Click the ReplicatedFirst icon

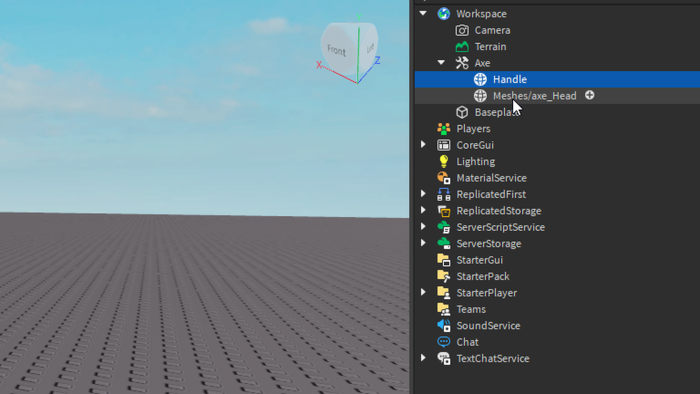click(x=443, y=194)
